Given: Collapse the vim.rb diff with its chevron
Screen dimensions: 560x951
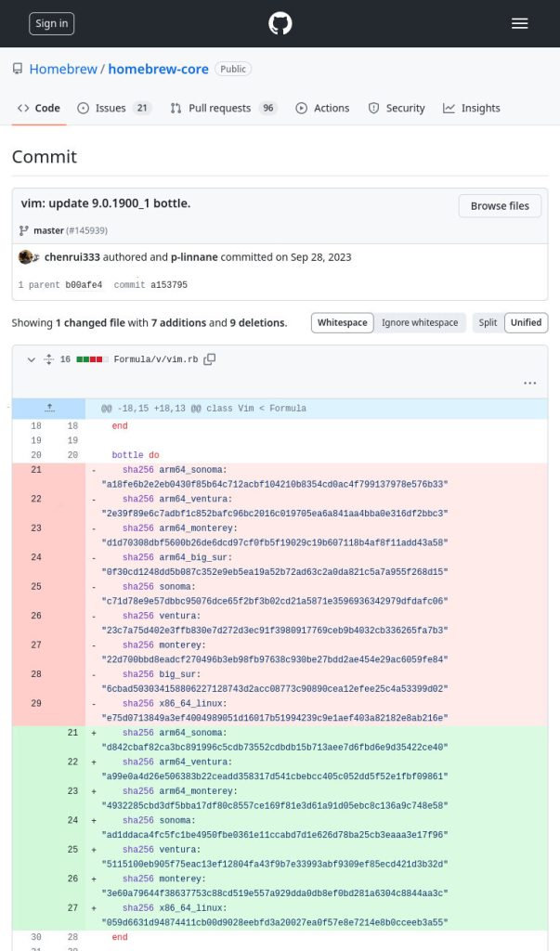Looking at the screenshot, I should pos(31,360).
